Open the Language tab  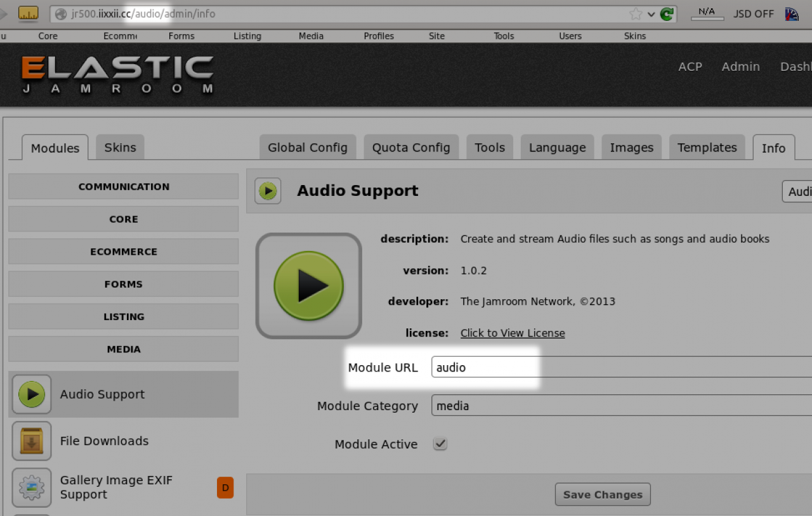click(x=558, y=147)
